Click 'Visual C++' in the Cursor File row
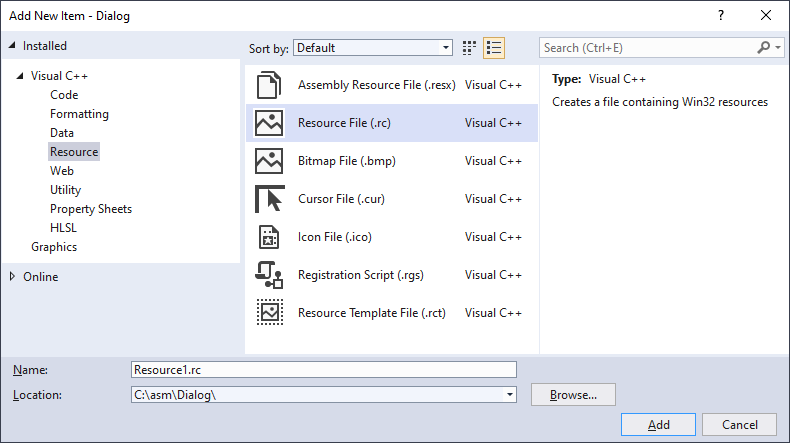This screenshot has height=443, width=790. click(x=493, y=199)
